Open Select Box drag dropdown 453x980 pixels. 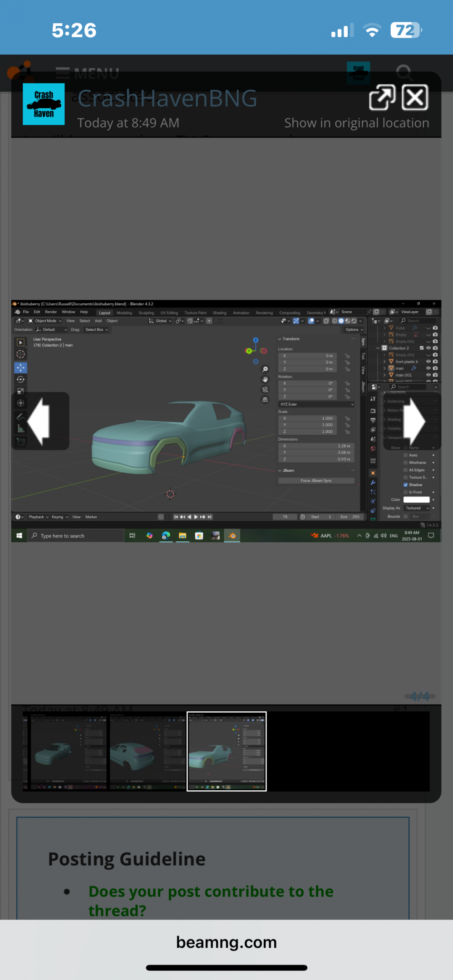pos(96,330)
